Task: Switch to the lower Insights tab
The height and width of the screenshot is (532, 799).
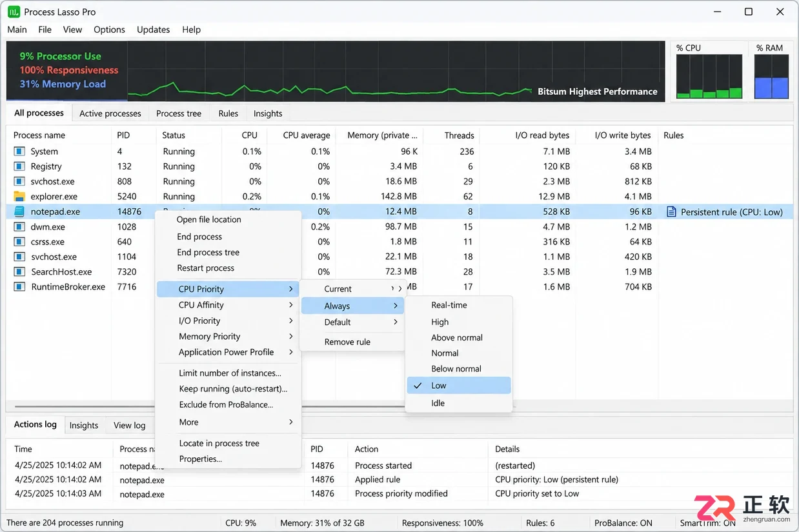Action: point(84,425)
